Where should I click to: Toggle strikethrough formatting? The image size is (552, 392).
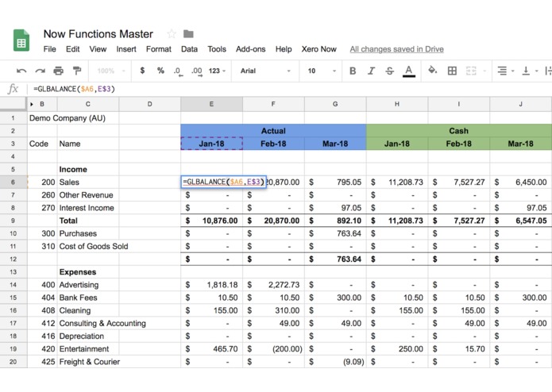(x=390, y=71)
